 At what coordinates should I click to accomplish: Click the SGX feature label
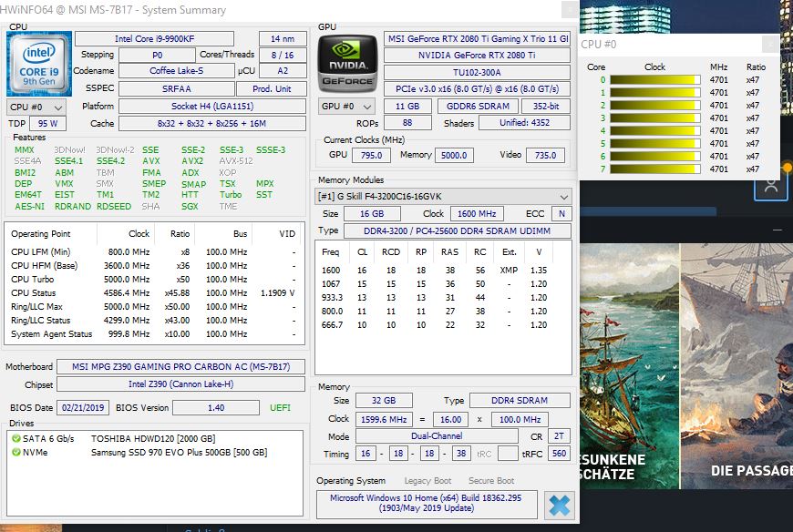tap(191, 206)
